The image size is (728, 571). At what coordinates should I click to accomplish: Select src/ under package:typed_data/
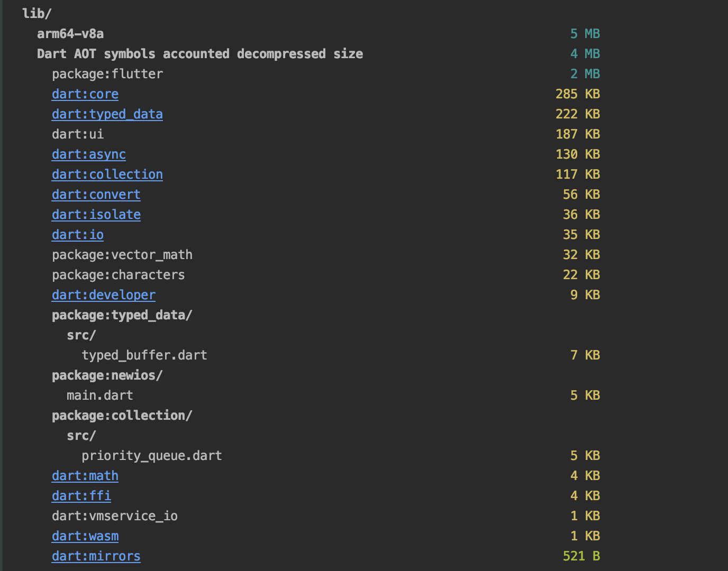click(x=81, y=335)
